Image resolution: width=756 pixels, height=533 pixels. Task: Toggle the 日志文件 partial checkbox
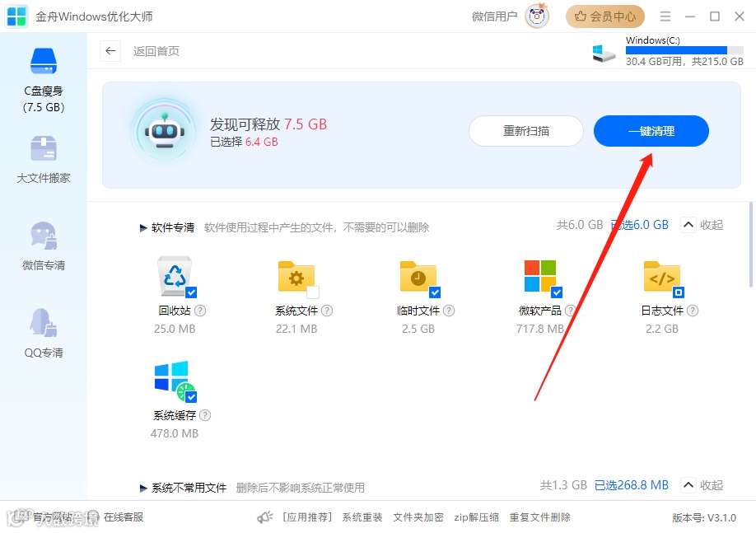tap(679, 292)
